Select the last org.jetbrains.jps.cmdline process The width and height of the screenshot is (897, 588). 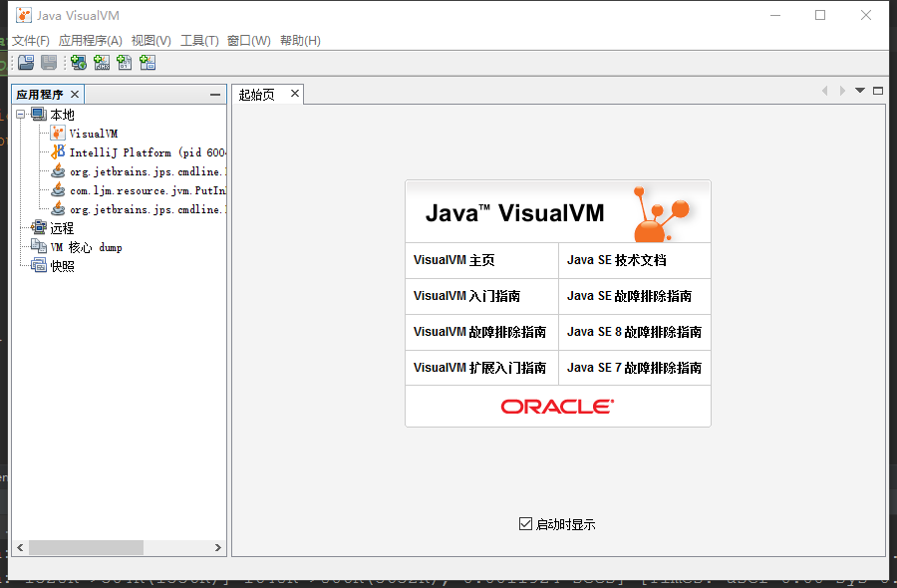pyautogui.click(x=148, y=209)
